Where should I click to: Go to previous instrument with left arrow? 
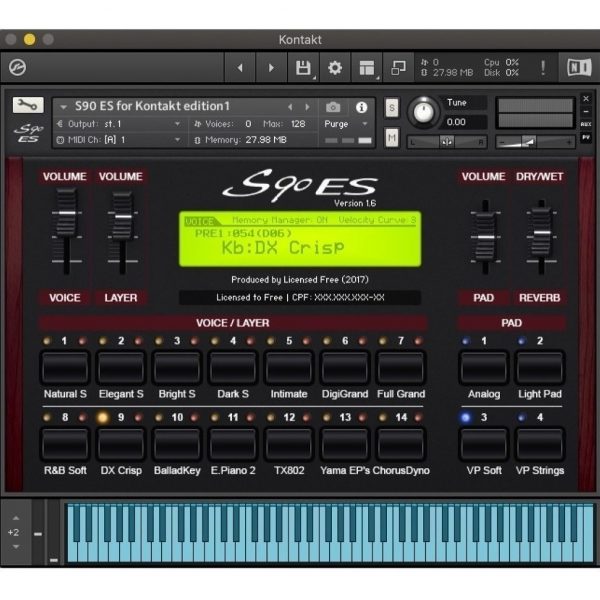240,68
